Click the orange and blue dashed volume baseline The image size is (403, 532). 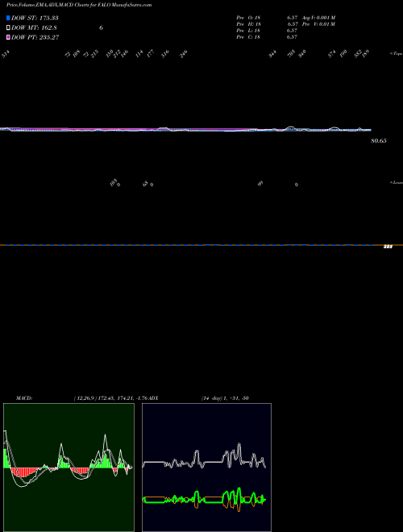(201, 245)
